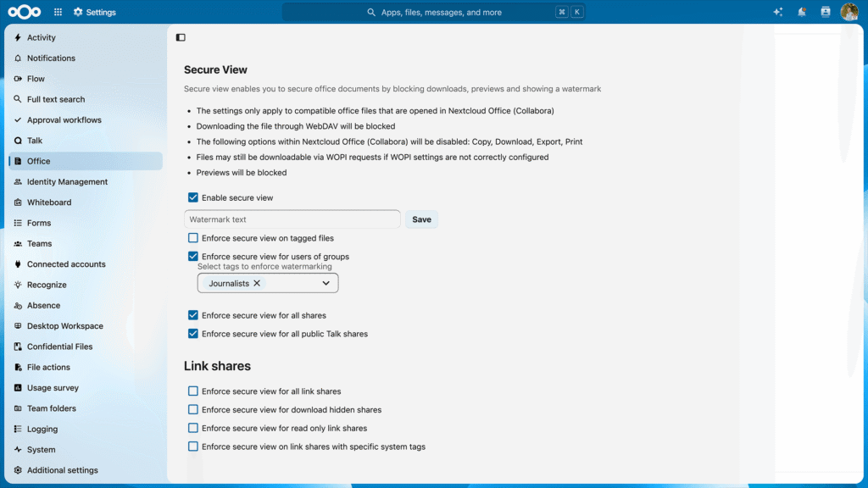Click the Desktop Workspace icon
Viewport: 868px width, 488px height.
click(18, 326)
